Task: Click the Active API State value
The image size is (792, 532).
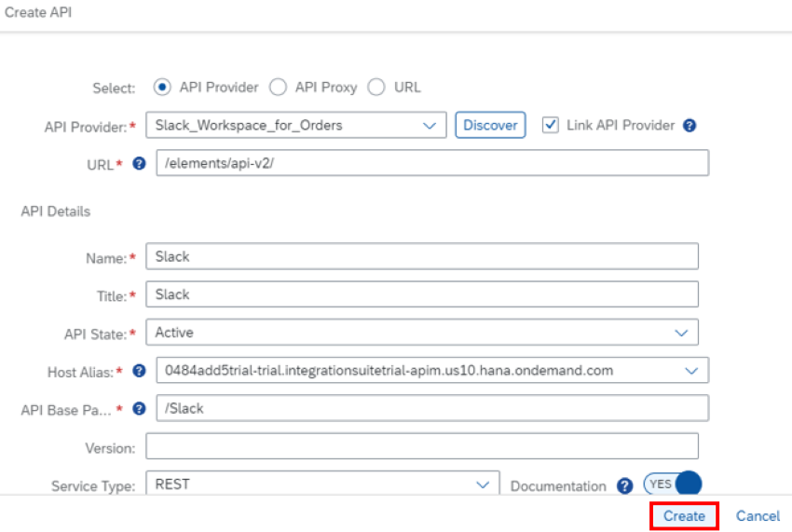Action: coord(174,333)
